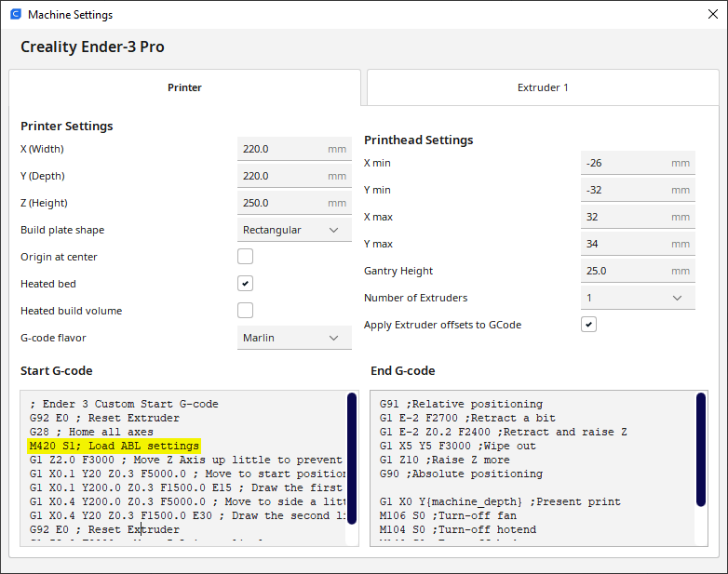Edit the X max printhead field
728x574 pixels.
click(638, 217)
